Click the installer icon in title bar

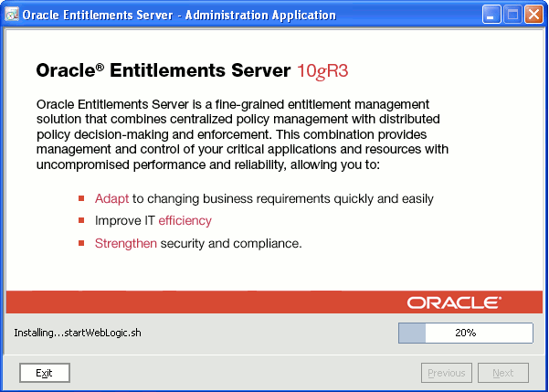(x=12, y=15)
